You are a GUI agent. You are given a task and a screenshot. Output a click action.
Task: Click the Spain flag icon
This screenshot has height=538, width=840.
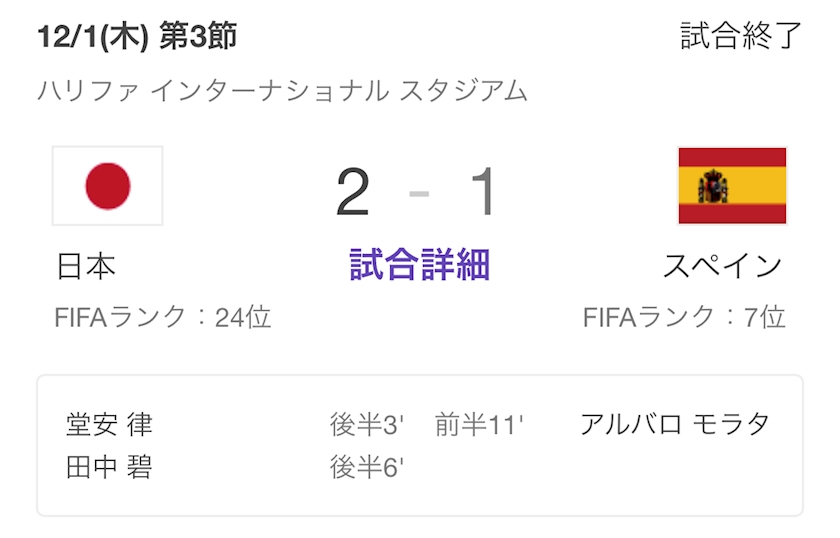[x=732, y=186]
